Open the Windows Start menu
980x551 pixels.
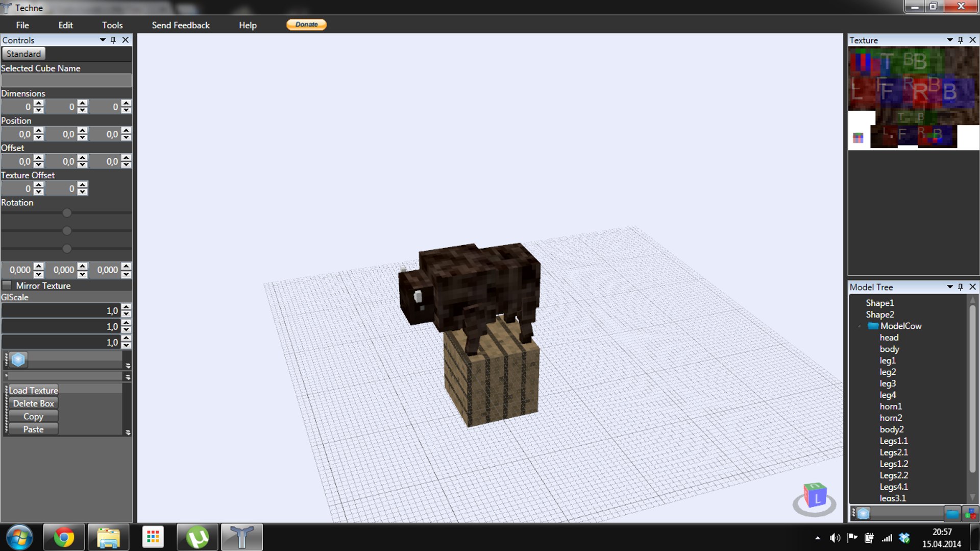pos(19,537)
